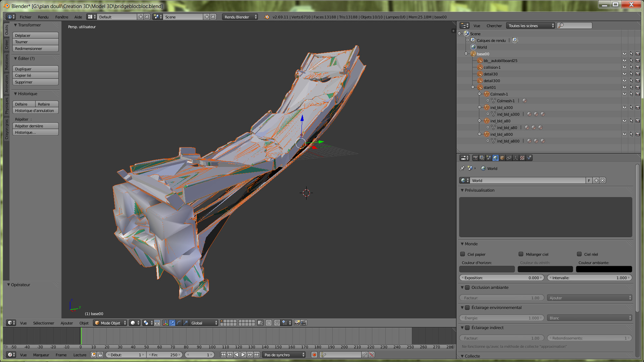The image size is (644, 362).
Task: Toggle manipulate center points icon
Action: (x=157, y=323)
